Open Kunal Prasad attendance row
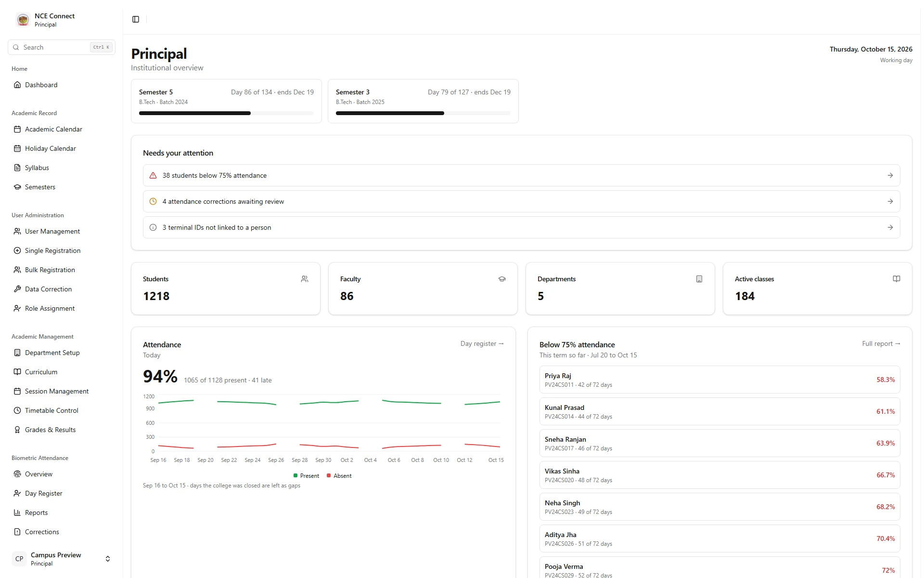Screen dimensions: 924x578 point(719,411)
